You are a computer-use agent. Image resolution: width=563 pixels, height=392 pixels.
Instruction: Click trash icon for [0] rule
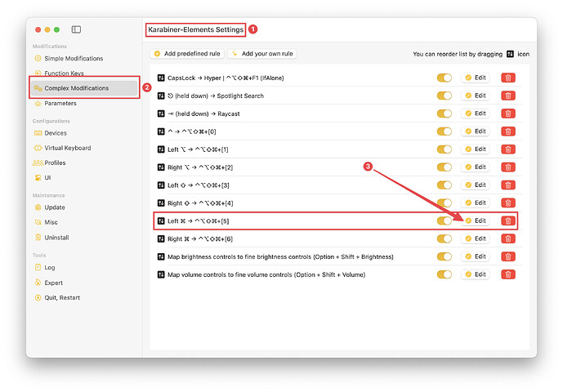click(x=508, y=131)
